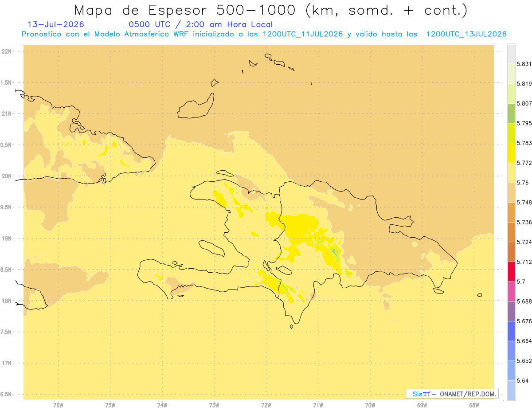
Task: Select the pale yellow swatch between 5.772 and 5.76
Action: pos(511,172)
